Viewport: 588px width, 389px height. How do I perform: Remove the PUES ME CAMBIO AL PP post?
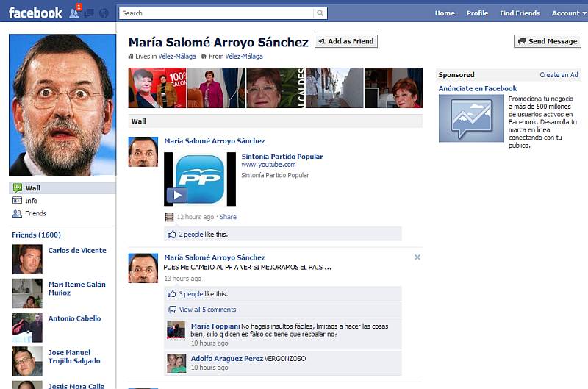tap(417, 257)
